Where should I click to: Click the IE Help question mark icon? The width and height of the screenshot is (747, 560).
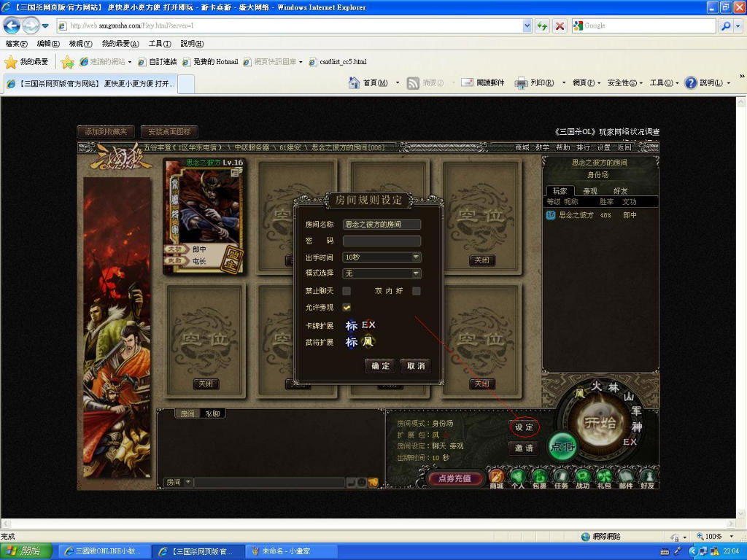[x=691, y=83]
